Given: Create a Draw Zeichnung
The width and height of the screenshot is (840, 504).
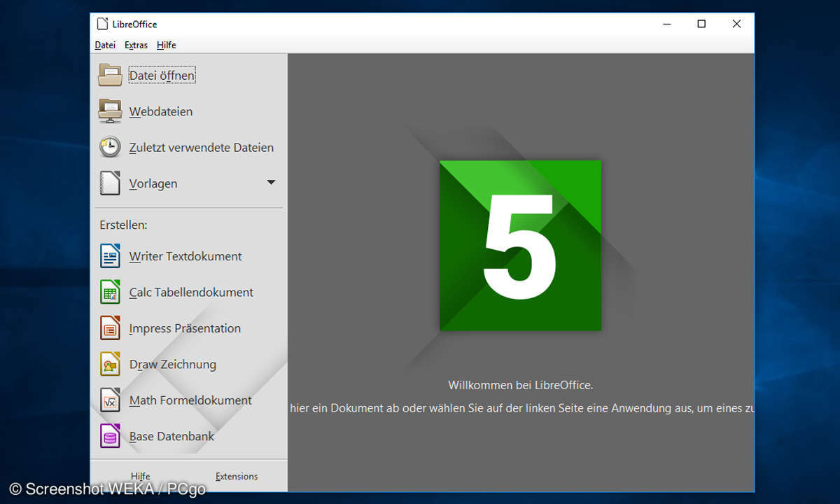Looking at the screenshot, I should point(173,365).
